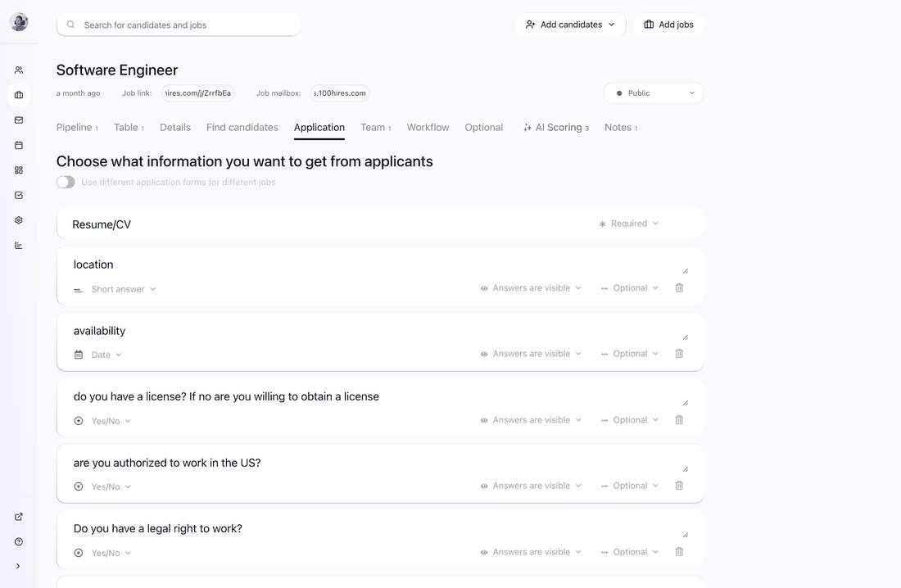Click the job link URL chip
The height and width of the screenshot is (588, 901).
[x=197, y=93]
